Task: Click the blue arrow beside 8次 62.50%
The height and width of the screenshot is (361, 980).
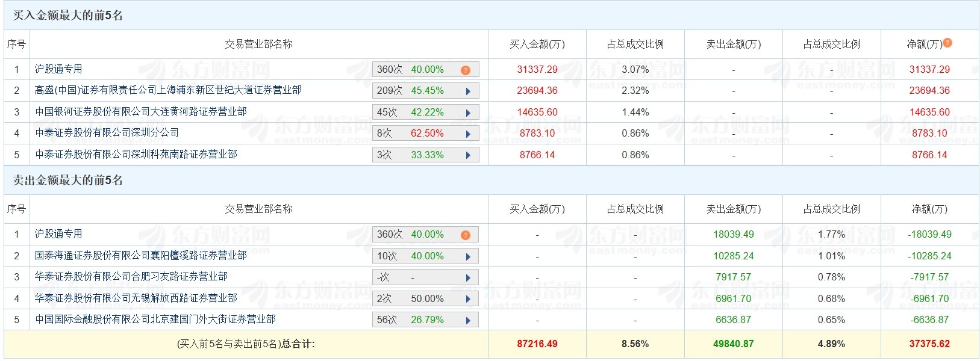Action: (468, 134)
